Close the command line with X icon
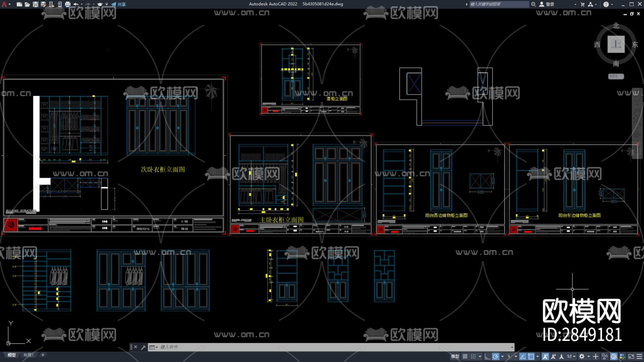This screenshot has height=362, width=644. point(136,347)
